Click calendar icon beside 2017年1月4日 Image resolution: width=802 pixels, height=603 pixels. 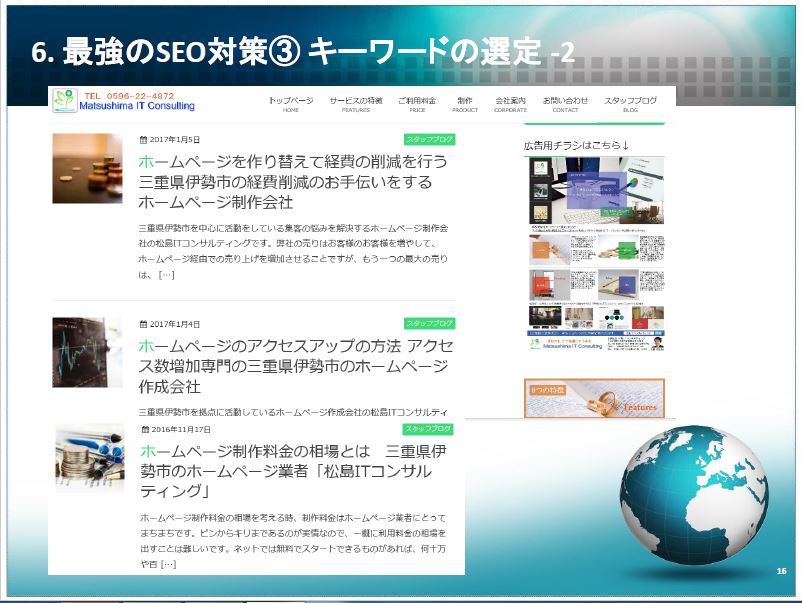click(142, 324)
